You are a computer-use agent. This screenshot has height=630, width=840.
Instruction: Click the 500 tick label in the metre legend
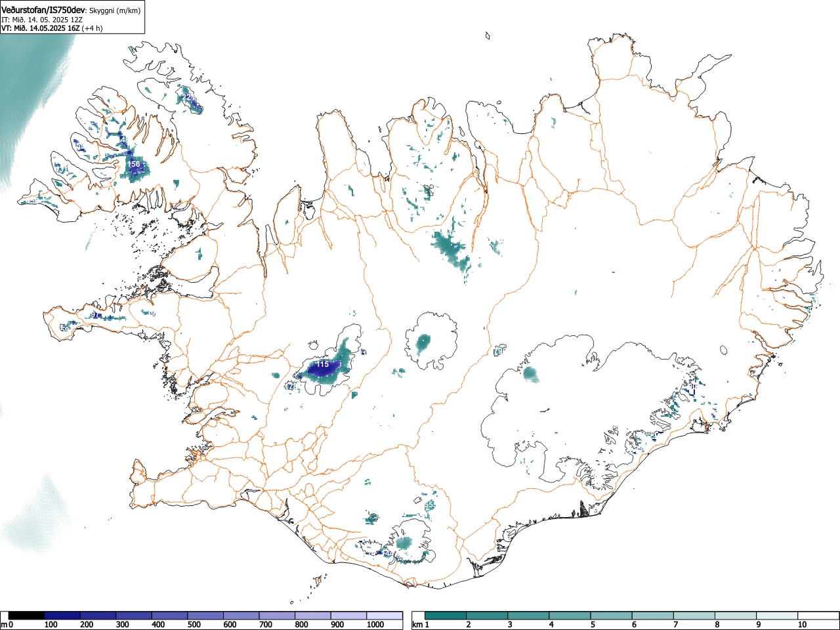click(x=194, y=625)
